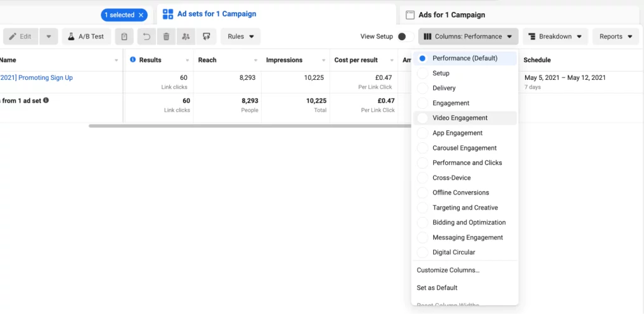Viewport: 644px width, 314px height.
Task: Click the Results info icon
Action: point(133,60)
